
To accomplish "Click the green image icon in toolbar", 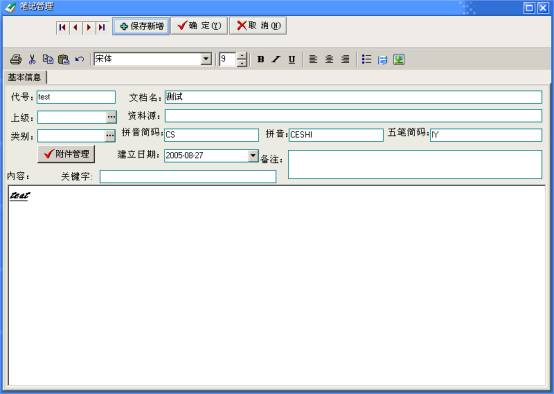I will (399, 59).
